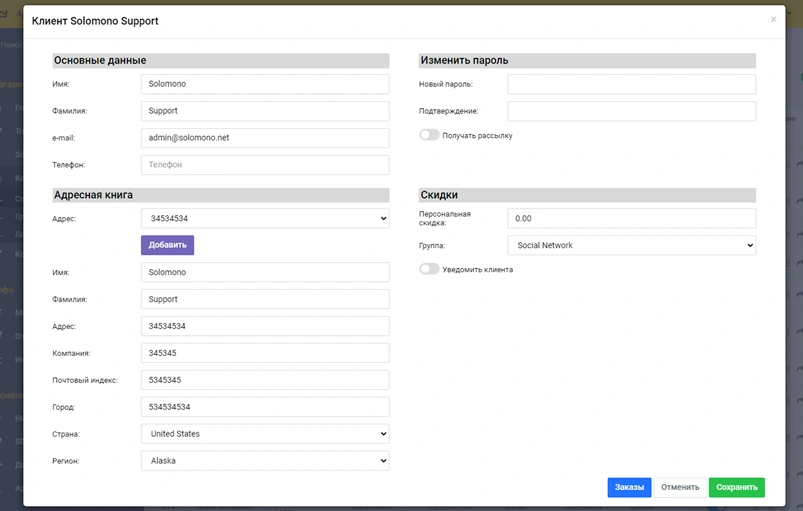Expand the Регион Alaska dropdown

point(265,461)
